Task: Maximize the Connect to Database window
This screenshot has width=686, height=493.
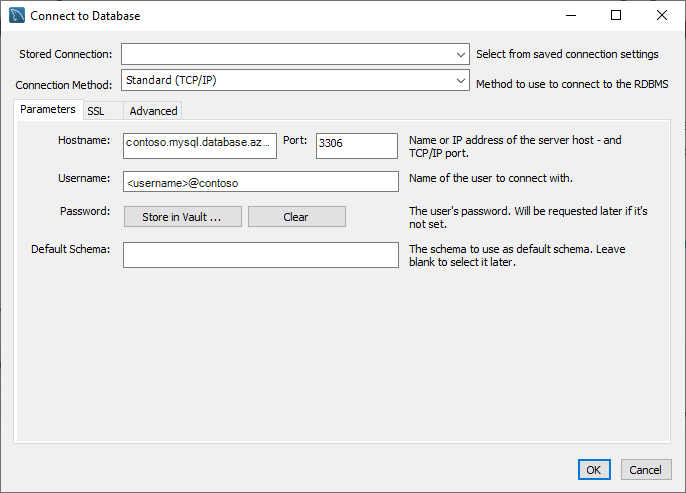Action: tap(616, 15)
